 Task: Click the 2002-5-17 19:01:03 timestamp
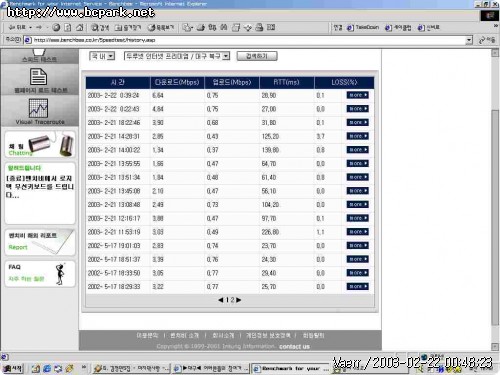coord(114,246)
